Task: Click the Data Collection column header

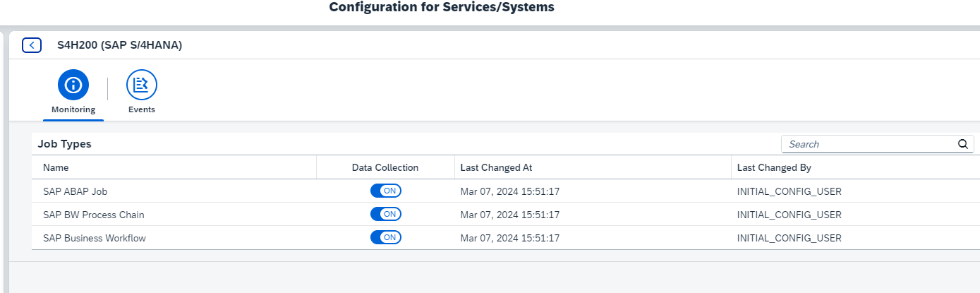Action: coord(385,167)
